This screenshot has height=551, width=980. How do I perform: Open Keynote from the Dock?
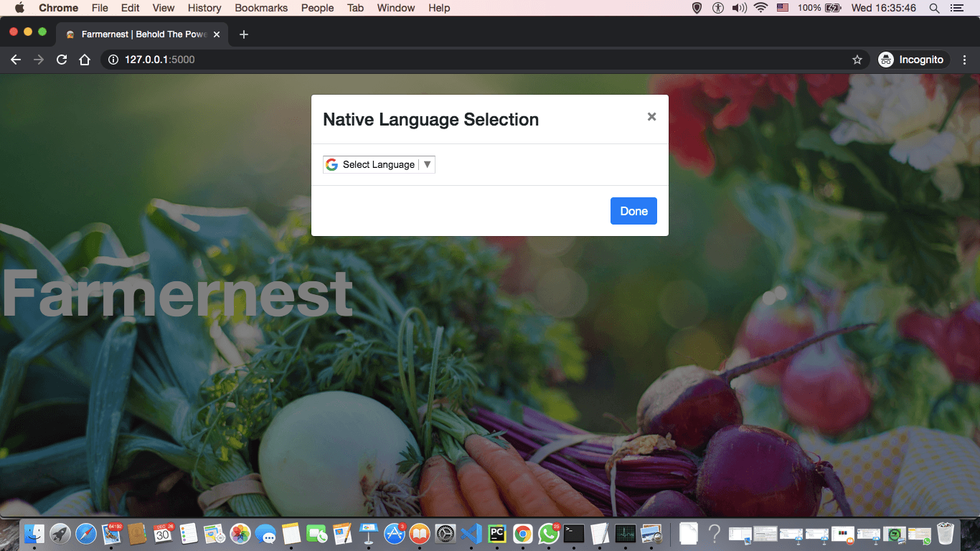[x=368, y=533]
